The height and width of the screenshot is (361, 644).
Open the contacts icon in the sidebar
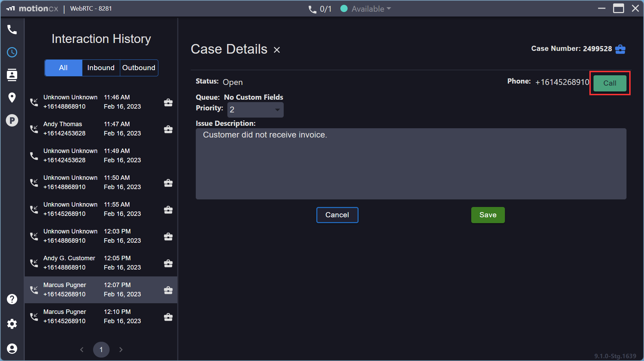coord(12,75)
